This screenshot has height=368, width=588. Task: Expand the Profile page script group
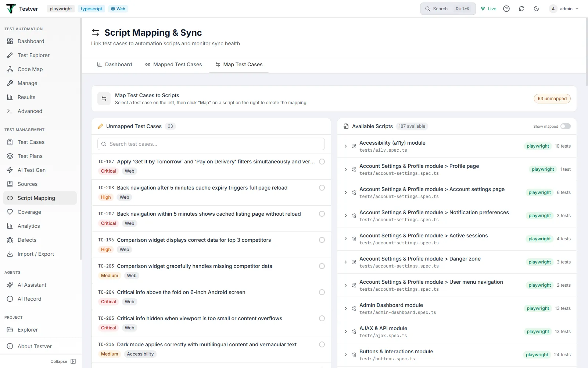(346, 169)
